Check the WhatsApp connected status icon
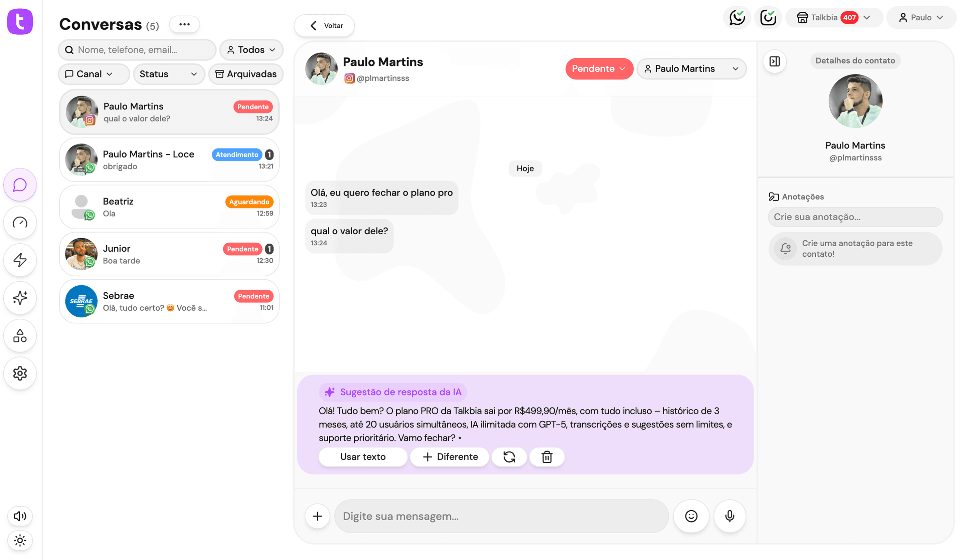The width and height of the screenshot is (972, 560). pyautogui.click(x=737, y=17)
